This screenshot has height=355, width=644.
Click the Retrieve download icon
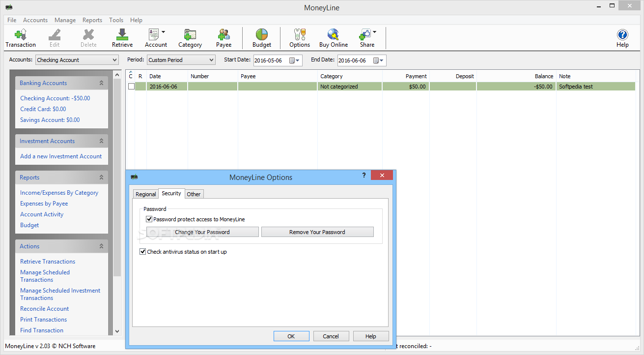click(122, 35)
